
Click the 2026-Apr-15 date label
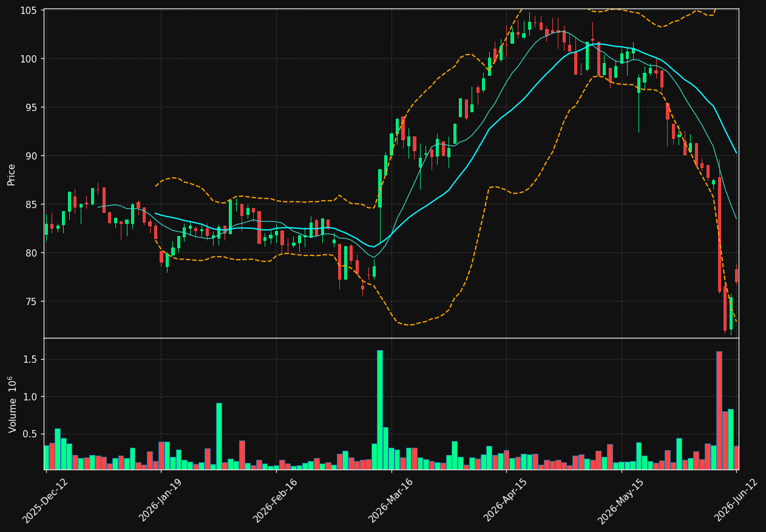click(x=506, y=500)
